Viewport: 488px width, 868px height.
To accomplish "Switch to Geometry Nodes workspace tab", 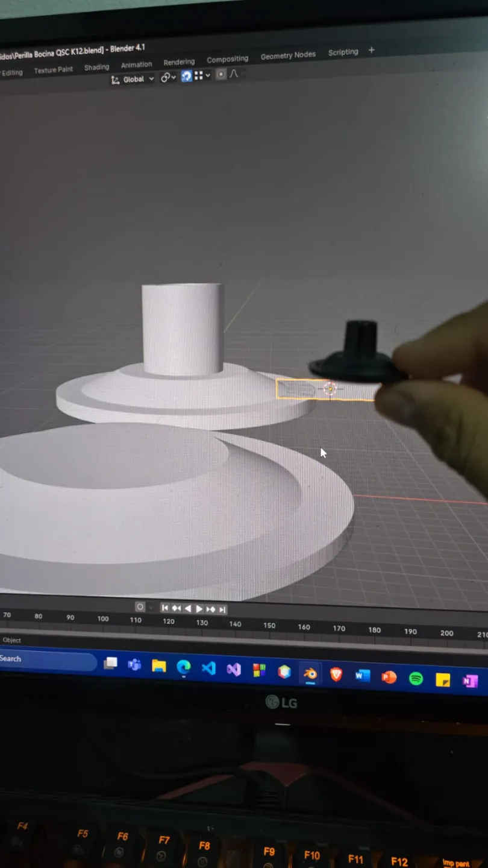I will pyautogui.click(x=288, y=55).
